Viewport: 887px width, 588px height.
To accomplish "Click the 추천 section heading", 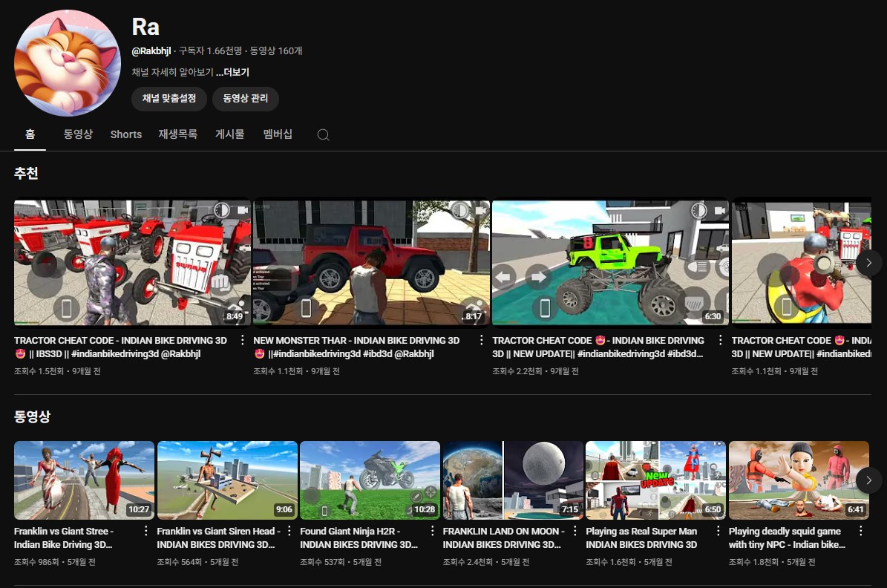I will click(x=26, y=173).
